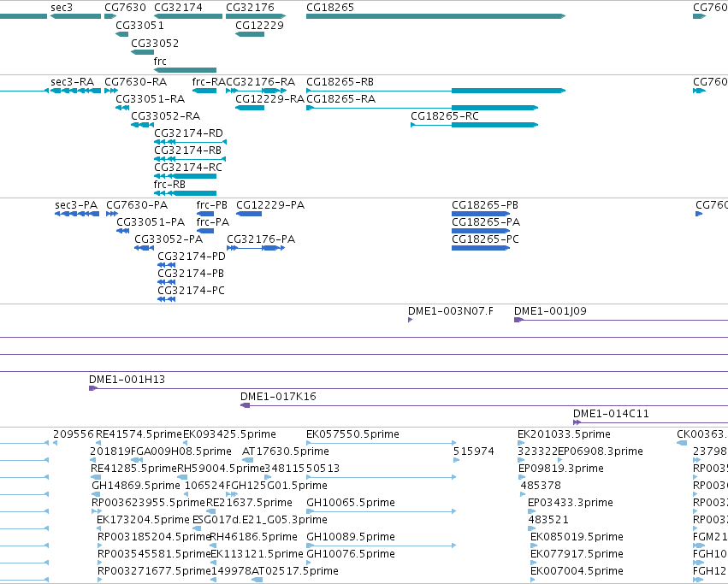This screenshot has height=584, width=728.
Task: Click the RE21637.5prime EST label
Action: tap(249, 503)
